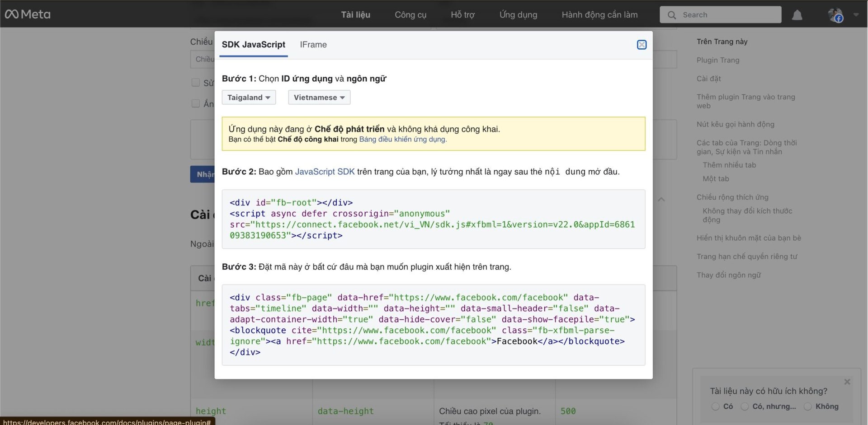Select the 'Có, nhưng...' radio option
868x425 pixels.
point(745,406)
